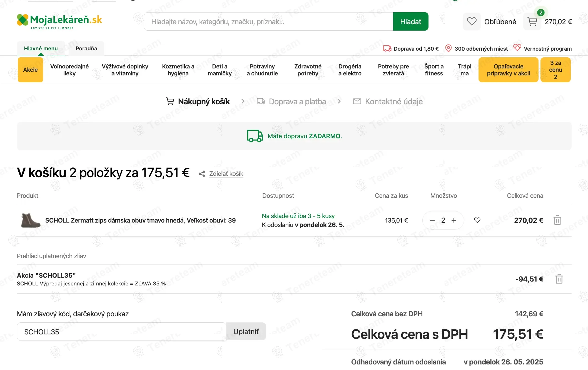Open SCHOLL Zermatt product name link
Image resolution: width=588 pixels, height=370 pixels.
140,220
